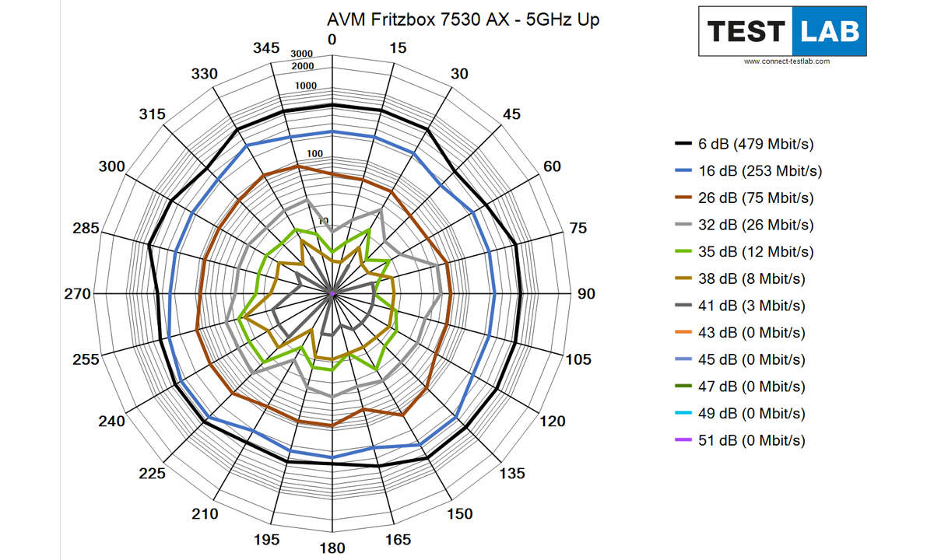
Task: Click the purple center point of the radar chart
Action: (332, 294)
